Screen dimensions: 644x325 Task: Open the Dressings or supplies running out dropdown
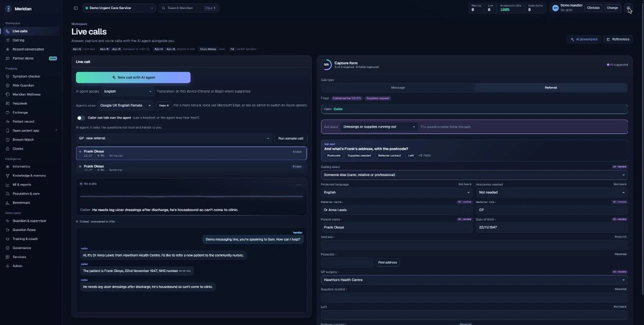tap(378, 126)
